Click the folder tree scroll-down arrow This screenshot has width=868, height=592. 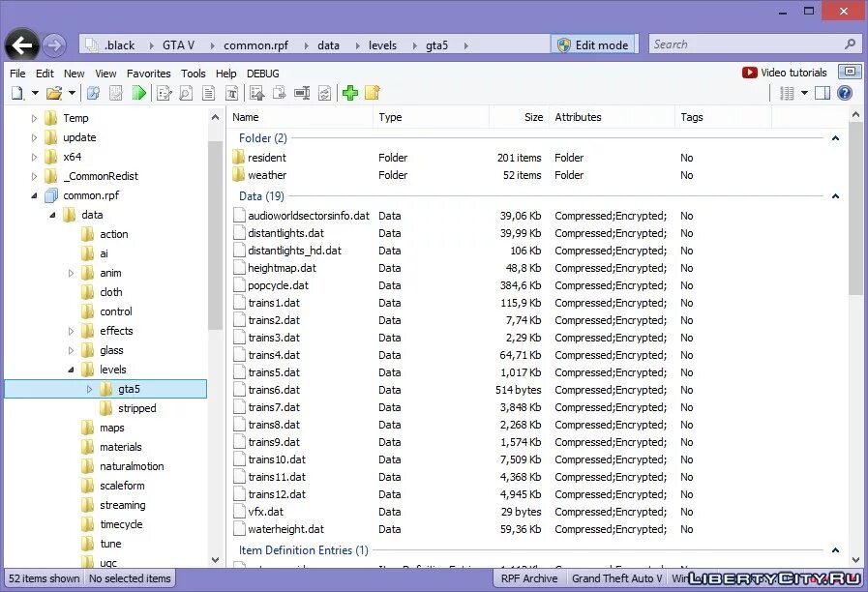click(216, 560)
